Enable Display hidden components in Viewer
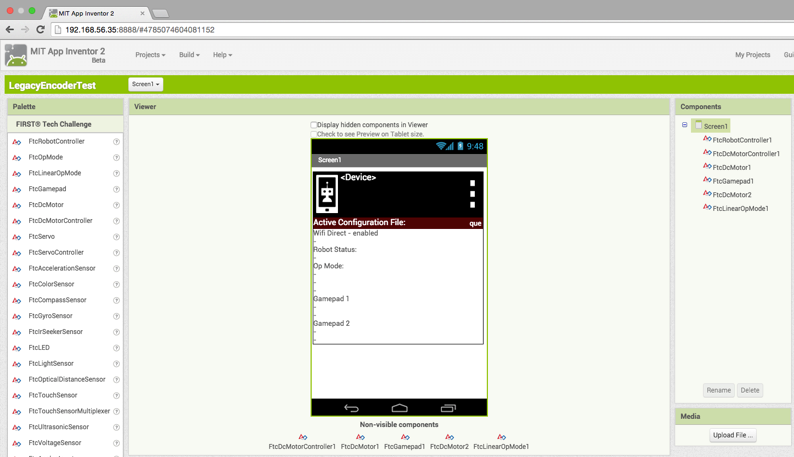The height and width of the screenshot is (457, 794). click(x=313, y=125)
